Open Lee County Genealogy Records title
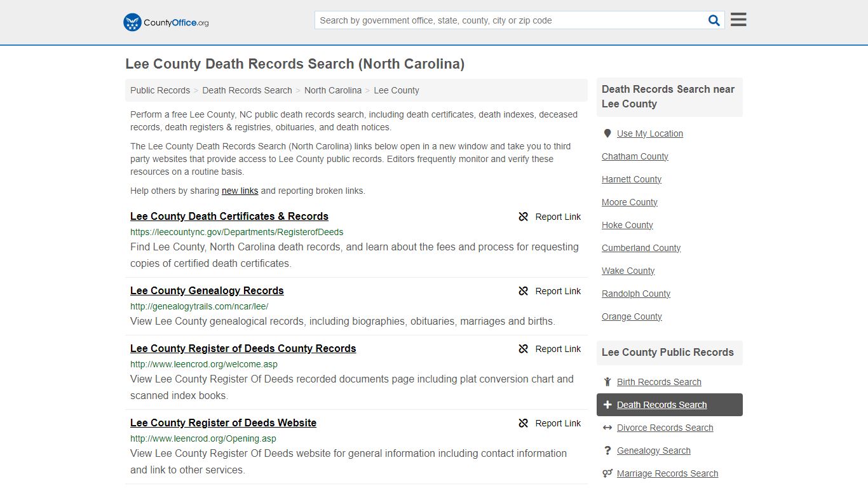868x488 pixels. [x=207, y=291]
